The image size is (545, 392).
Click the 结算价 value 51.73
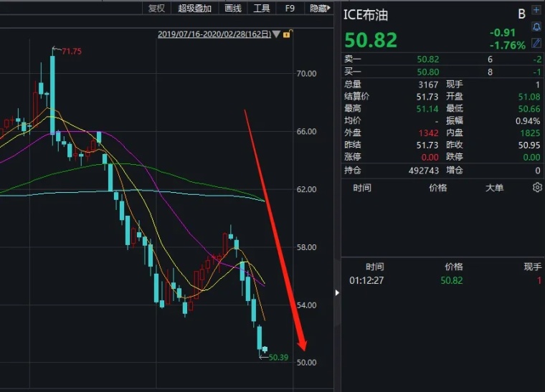point(427,97)
